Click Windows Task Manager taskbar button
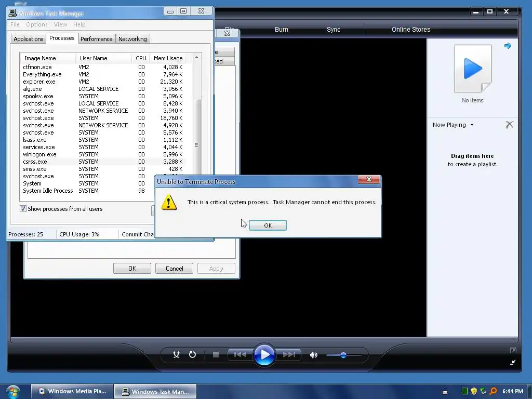532x399 pixels. (x=155, y=391)
